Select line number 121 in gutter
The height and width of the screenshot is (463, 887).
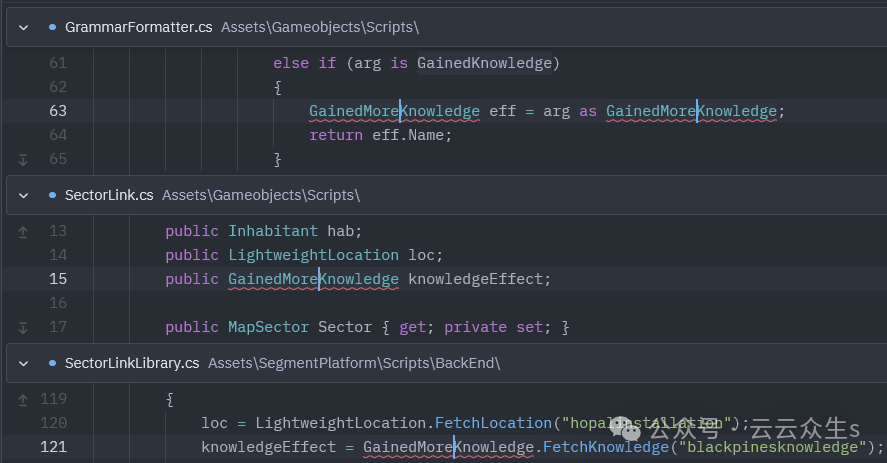(x=54, y=447)
